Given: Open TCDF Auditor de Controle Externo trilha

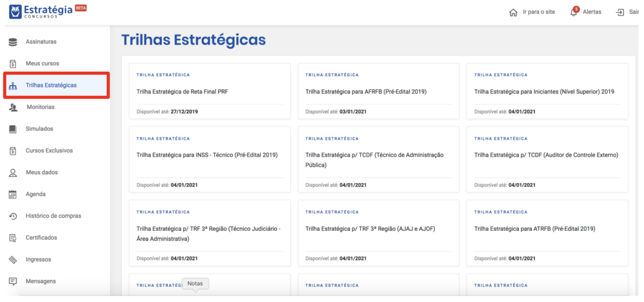Looking at the screenshot, I should (548, 159).
